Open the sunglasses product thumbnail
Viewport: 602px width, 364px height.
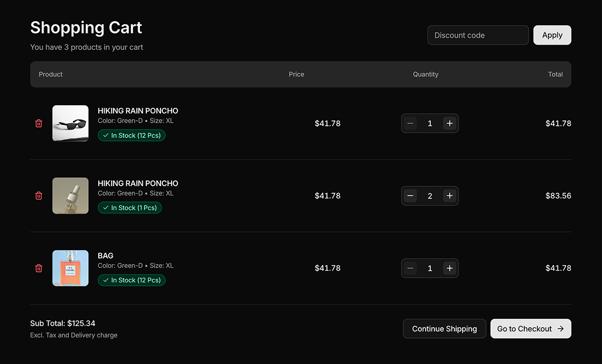tap(71, 123)
